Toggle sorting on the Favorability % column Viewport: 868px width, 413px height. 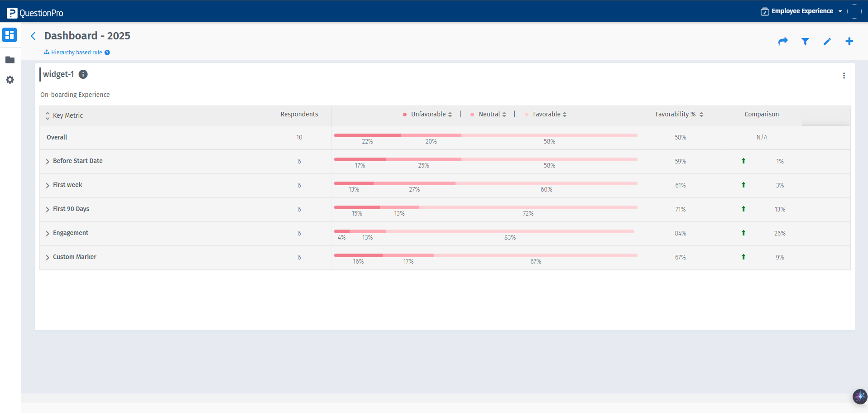tap(701, 114)
